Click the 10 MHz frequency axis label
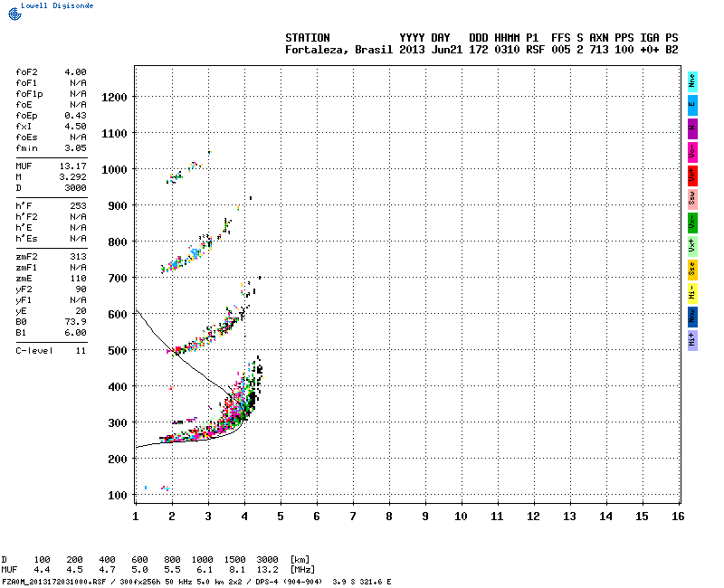 click(461, 517)
